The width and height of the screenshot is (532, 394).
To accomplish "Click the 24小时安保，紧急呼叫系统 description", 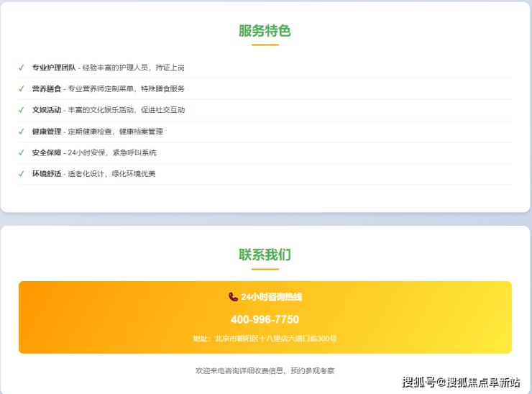I will 111,152.
